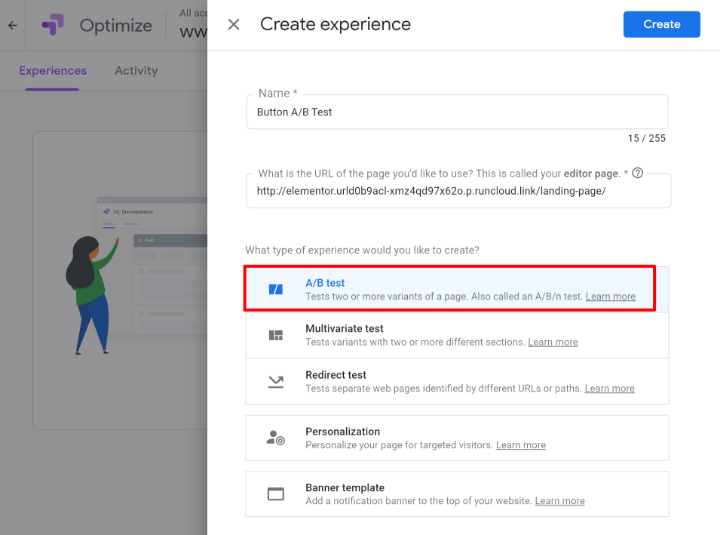
Task: Click into the Name input field
Action: pyautogui.click(x=456, y=112)
